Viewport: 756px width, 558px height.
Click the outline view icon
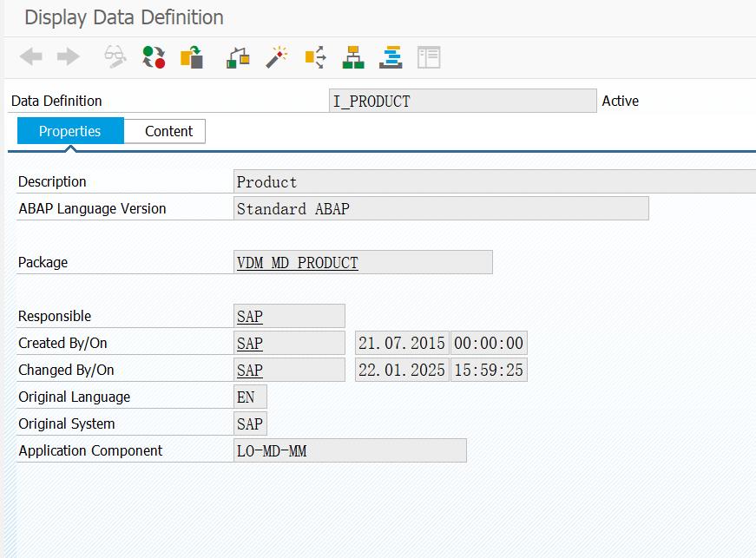390,56
